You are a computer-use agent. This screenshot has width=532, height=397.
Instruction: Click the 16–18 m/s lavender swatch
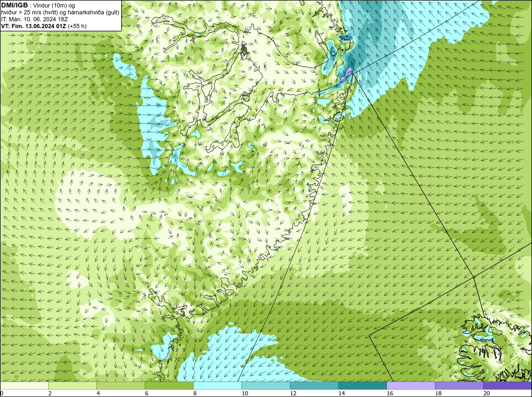point(411,385)
